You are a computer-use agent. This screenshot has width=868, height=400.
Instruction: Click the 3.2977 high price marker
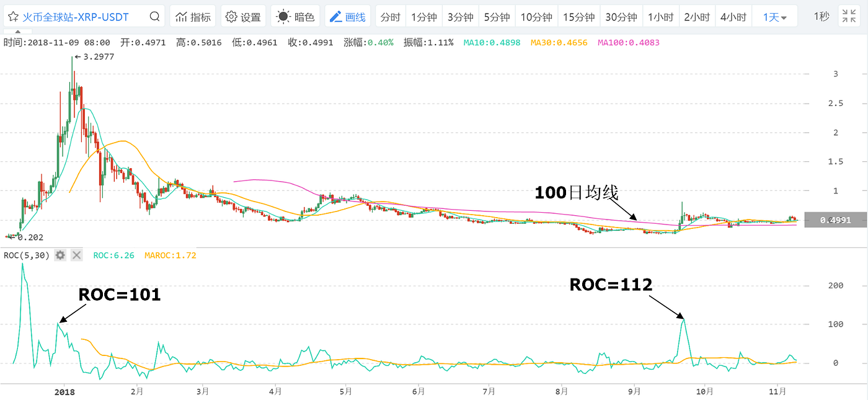94,56
